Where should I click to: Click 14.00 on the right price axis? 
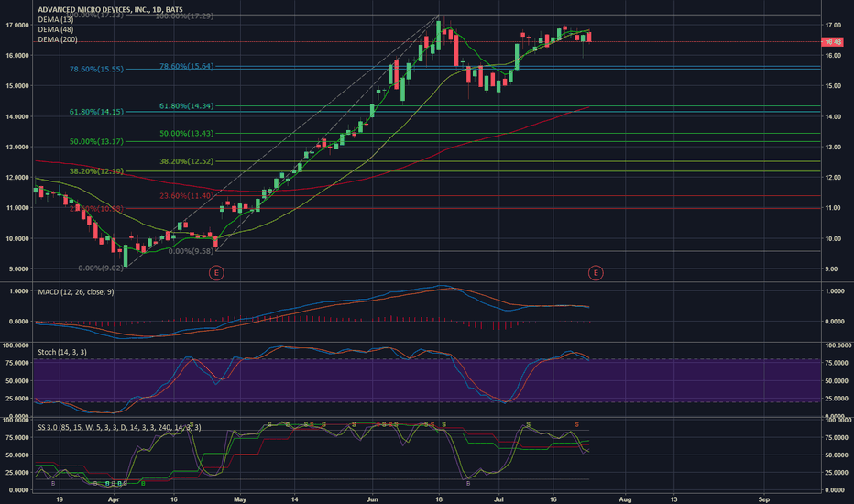click(833, 116)
